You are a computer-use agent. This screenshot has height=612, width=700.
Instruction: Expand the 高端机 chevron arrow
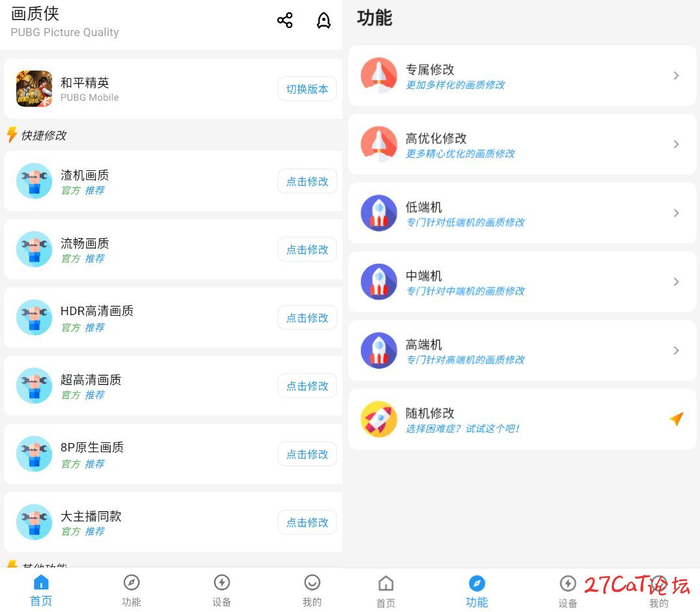[x=677, y=350]
